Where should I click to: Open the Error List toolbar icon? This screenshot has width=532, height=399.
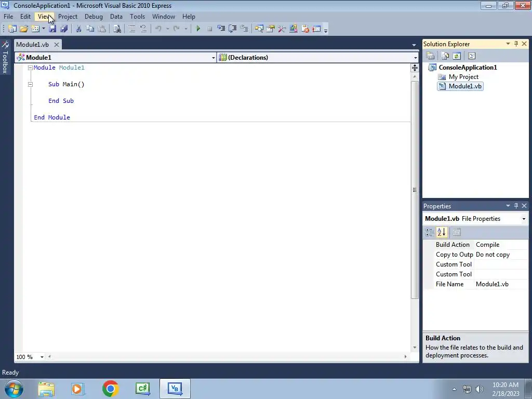305,29
